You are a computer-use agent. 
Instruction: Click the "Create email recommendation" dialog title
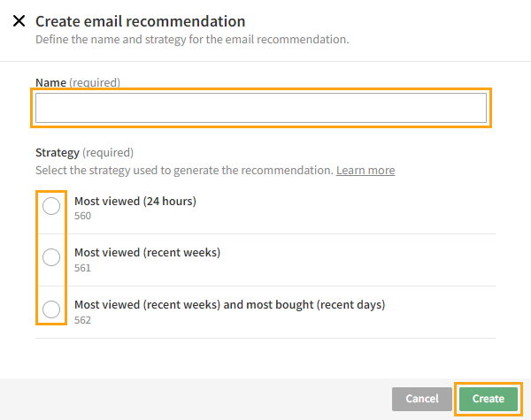coord(140,21)
